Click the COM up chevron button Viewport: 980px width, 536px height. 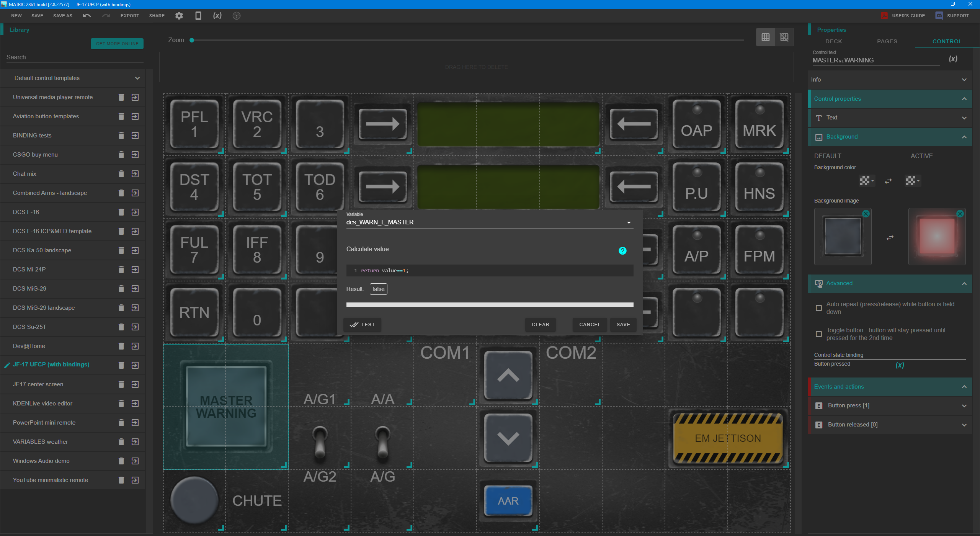(x=508, y=375)
